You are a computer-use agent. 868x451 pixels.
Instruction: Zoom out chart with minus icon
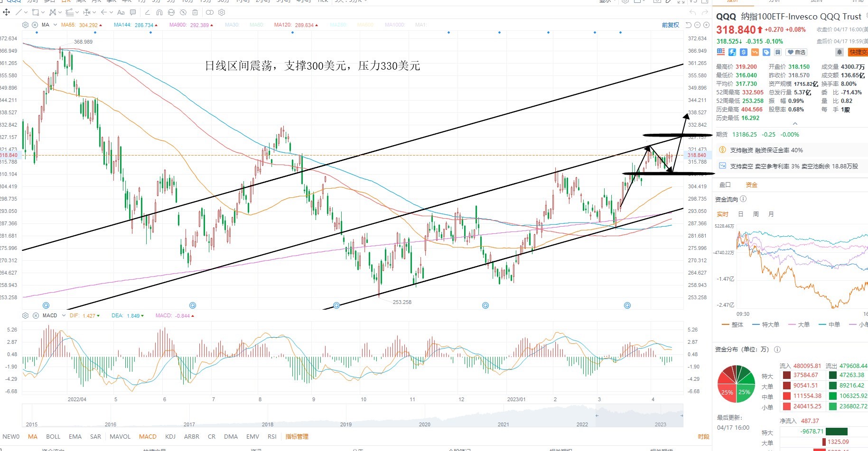pos(697,25)
